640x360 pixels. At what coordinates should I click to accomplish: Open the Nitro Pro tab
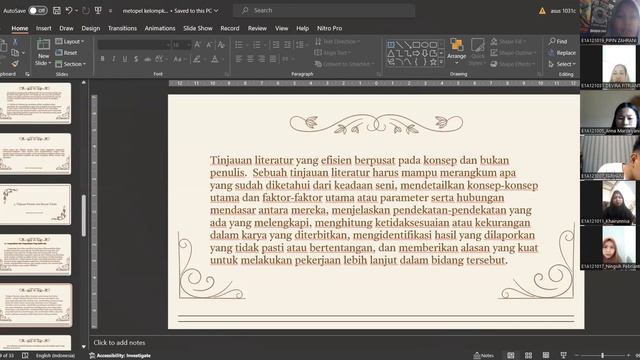[x=329, y=28]
